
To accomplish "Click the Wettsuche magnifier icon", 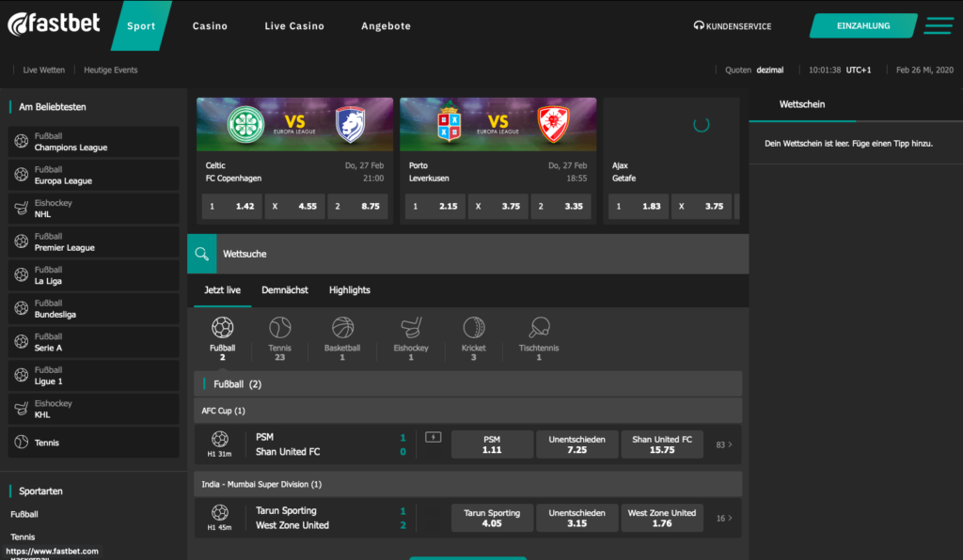I will tap(201, 254).
